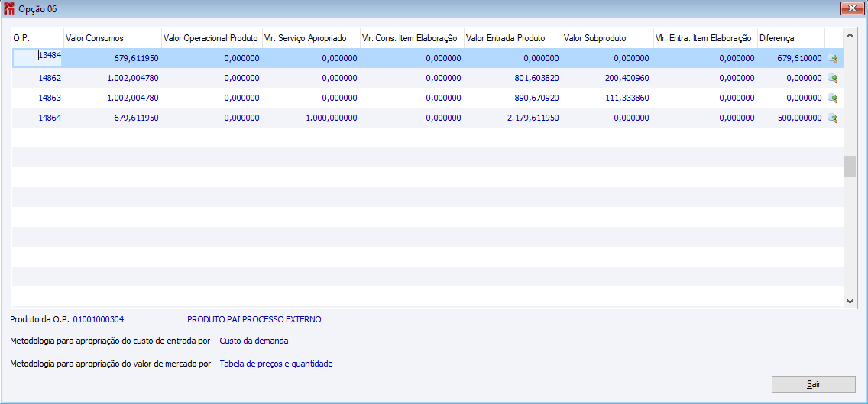Click Vlr. Serviço Apropriado column header

click(310, 38)
